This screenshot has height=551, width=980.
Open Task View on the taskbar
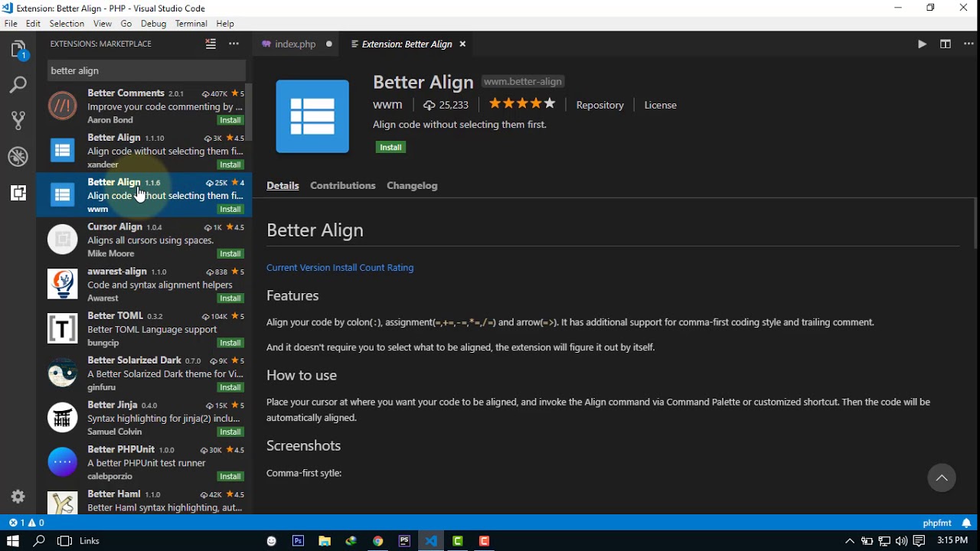tap(65, 541)
